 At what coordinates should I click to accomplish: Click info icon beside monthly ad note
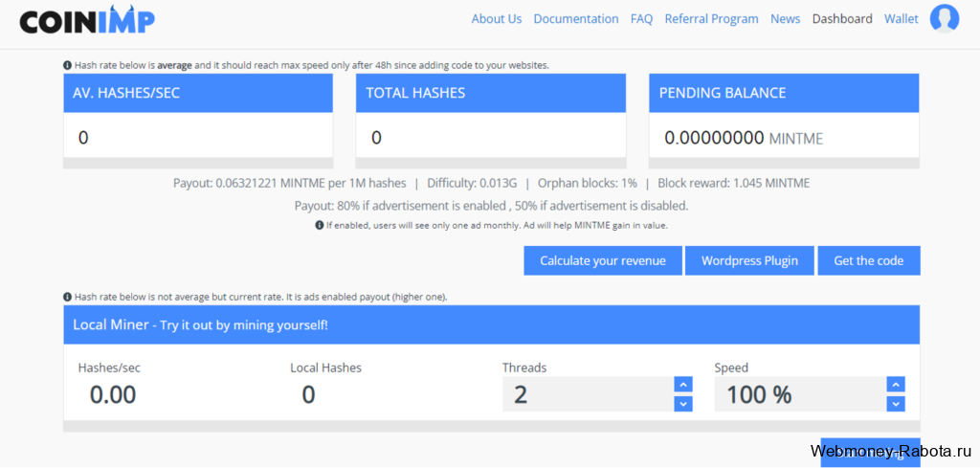(x=319, y=226)
